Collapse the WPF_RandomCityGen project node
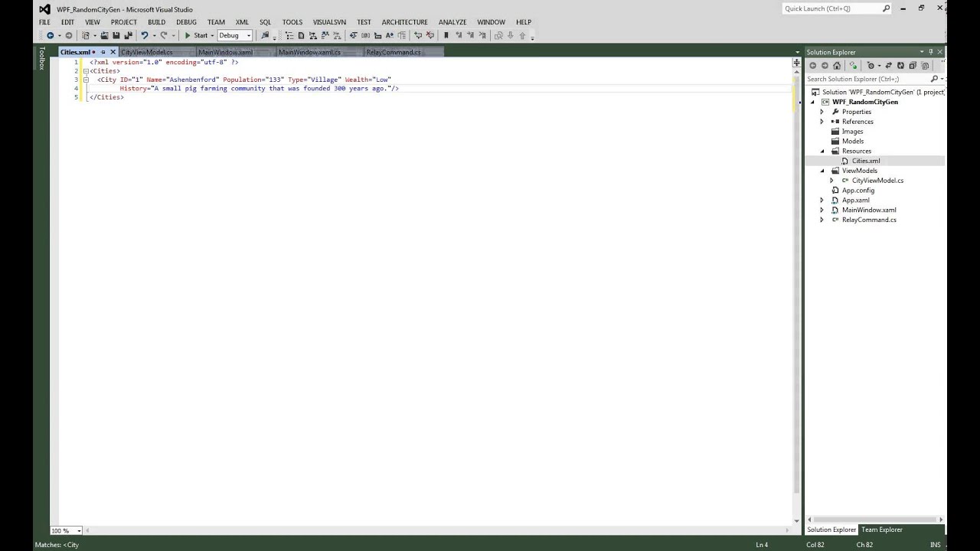Viewport: 980px width, 551px height. tap(813, 102)
